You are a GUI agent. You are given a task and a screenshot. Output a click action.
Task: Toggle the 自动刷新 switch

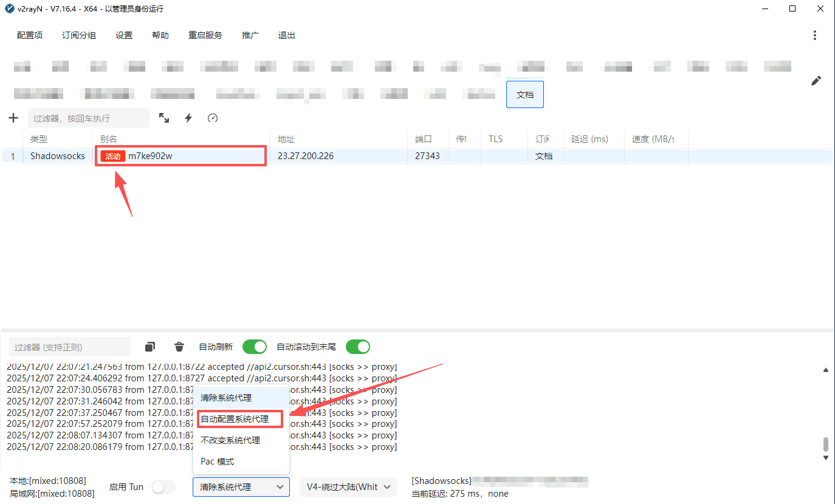click(x=255, y=347)
